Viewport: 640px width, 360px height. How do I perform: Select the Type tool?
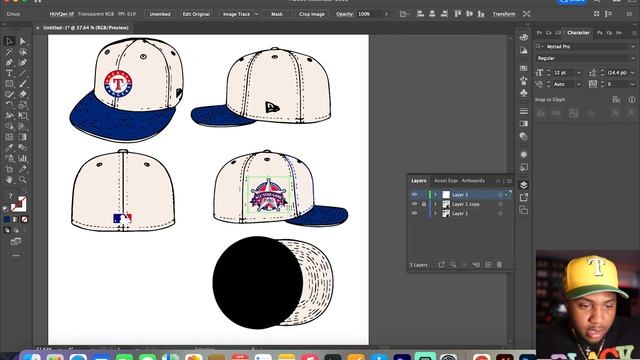coord(9,73)
